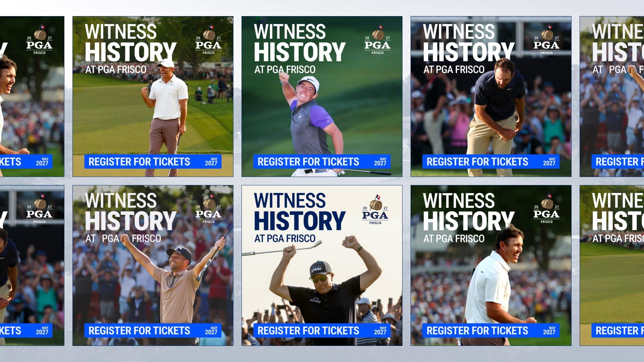Select the fist-pumping golfer in the purple shirt

pyautogui.click(x=310, y=124)
